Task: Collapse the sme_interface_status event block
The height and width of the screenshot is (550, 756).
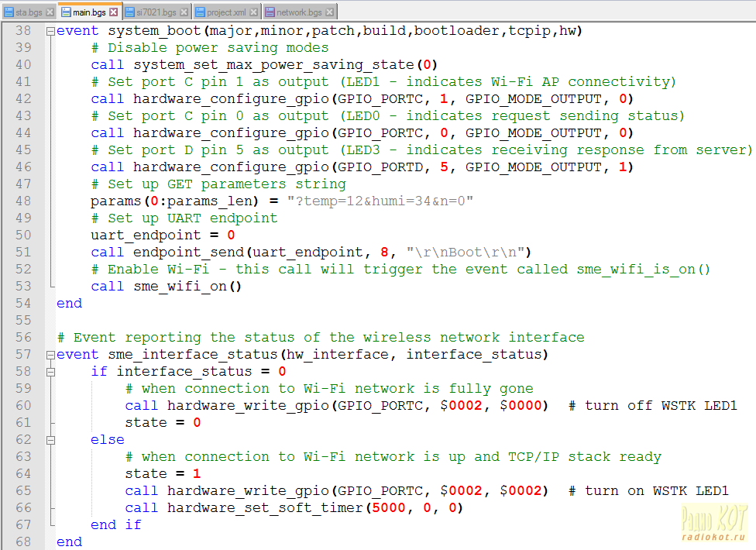Action: click(50, 355)
